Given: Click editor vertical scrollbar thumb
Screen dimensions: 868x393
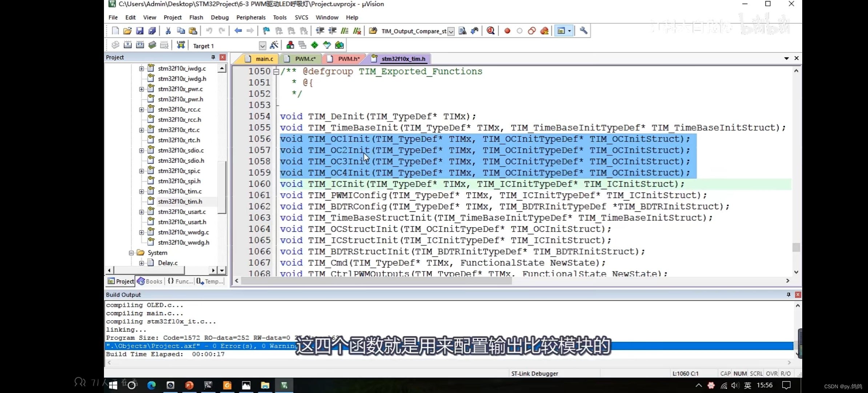Looking at the screenshot, I should point(796,247).
